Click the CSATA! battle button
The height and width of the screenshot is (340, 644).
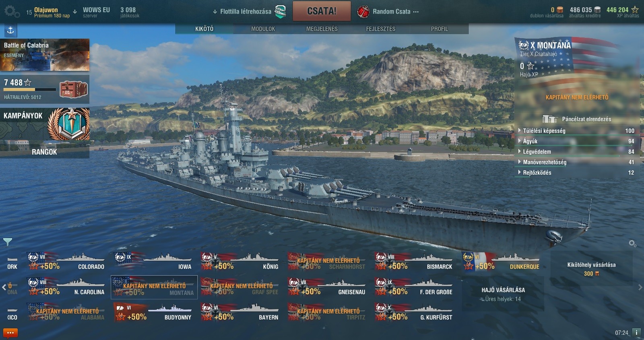click(322, 11)
